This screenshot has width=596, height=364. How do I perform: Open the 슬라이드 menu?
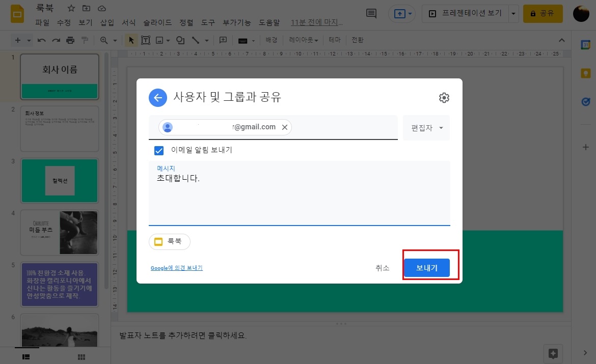(157, 22)
